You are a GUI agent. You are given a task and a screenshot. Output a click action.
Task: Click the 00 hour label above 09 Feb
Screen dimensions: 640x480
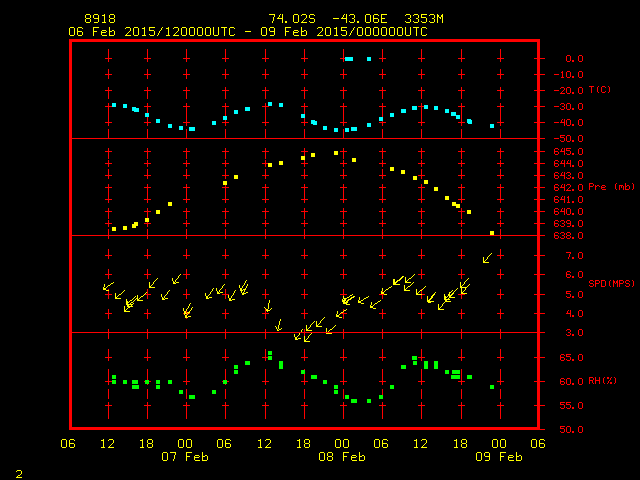tap(499, 444)
